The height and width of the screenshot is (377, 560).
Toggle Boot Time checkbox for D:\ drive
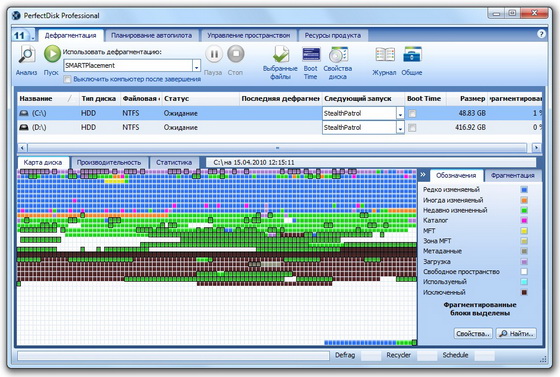click(412, 127)
